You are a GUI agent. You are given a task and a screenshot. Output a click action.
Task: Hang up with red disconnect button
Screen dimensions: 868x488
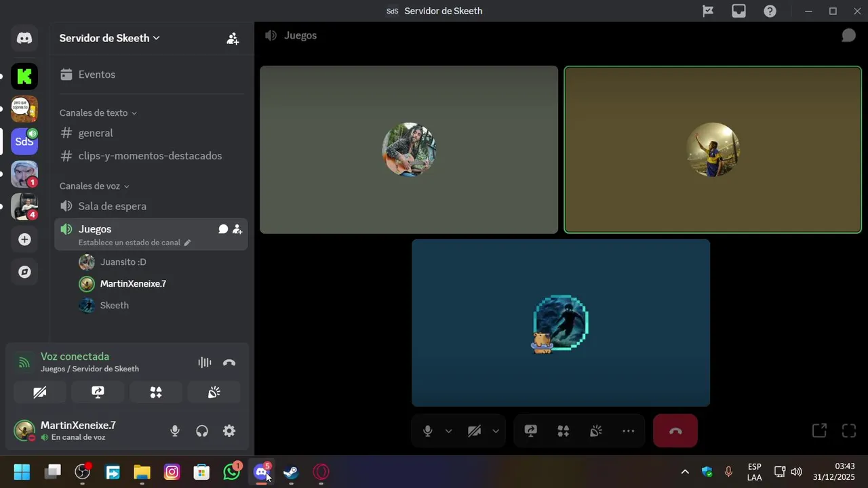[x=675, y=431]
